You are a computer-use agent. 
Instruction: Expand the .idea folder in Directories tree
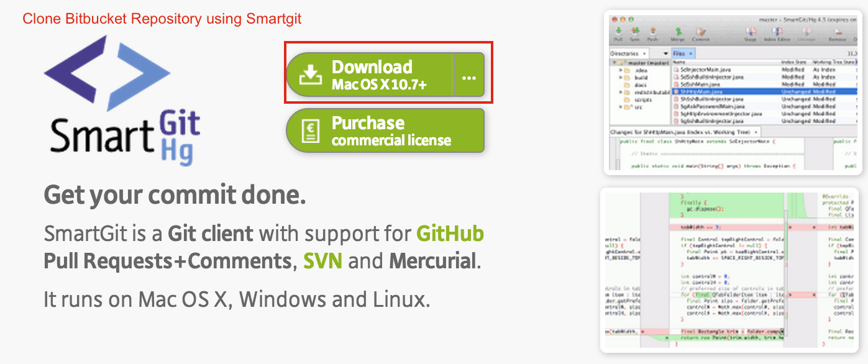click(x=621, y=70)
